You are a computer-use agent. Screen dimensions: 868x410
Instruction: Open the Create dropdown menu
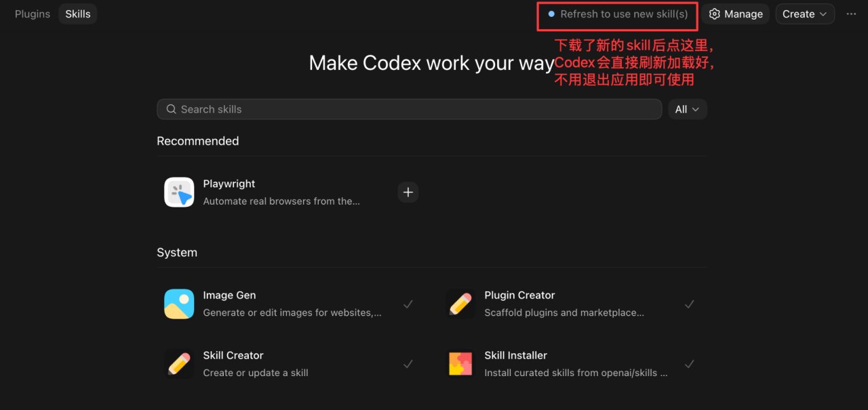pyautogui.click(x=805, y=14)
